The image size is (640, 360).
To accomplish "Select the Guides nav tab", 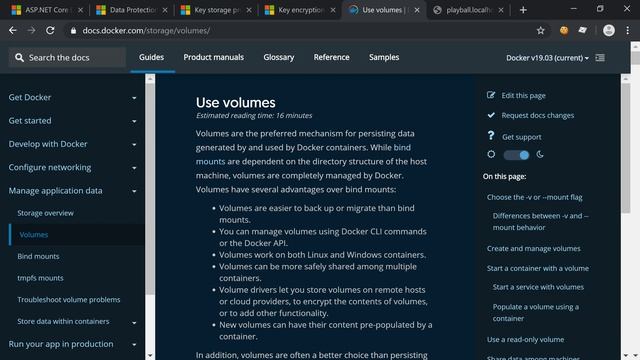I will tap(151, 57).
